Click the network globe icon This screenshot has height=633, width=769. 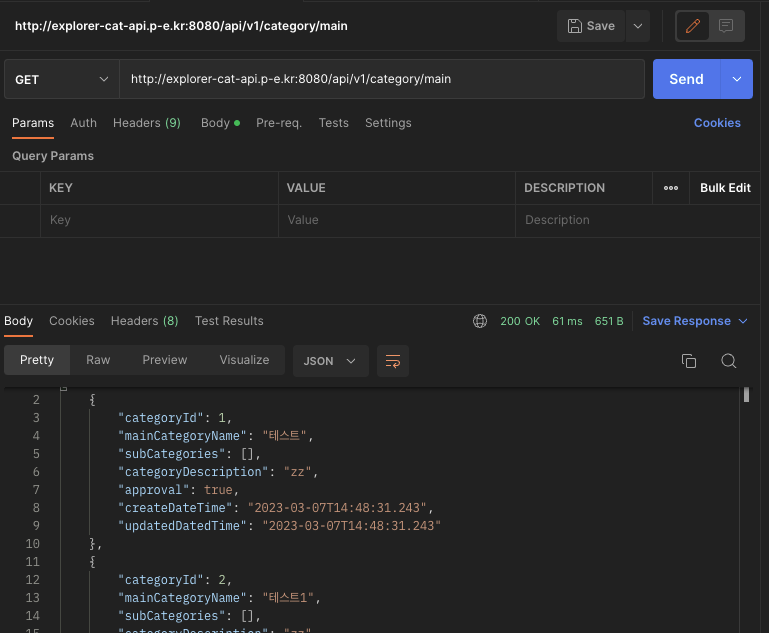tap(480, 321)
